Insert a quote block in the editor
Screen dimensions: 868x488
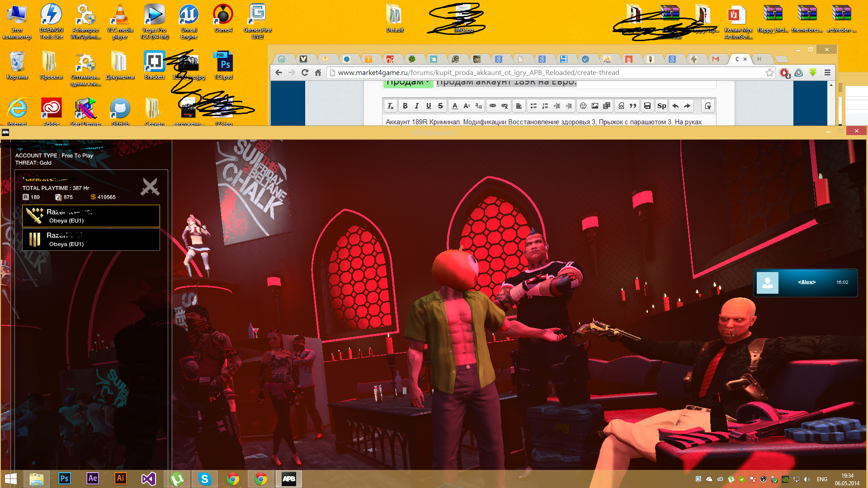[x=633, y=106]
